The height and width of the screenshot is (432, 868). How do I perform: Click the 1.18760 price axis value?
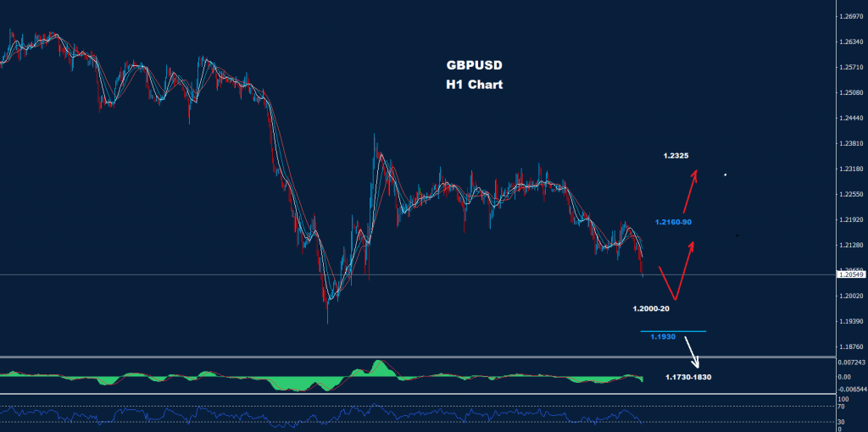tap(851, 347)
